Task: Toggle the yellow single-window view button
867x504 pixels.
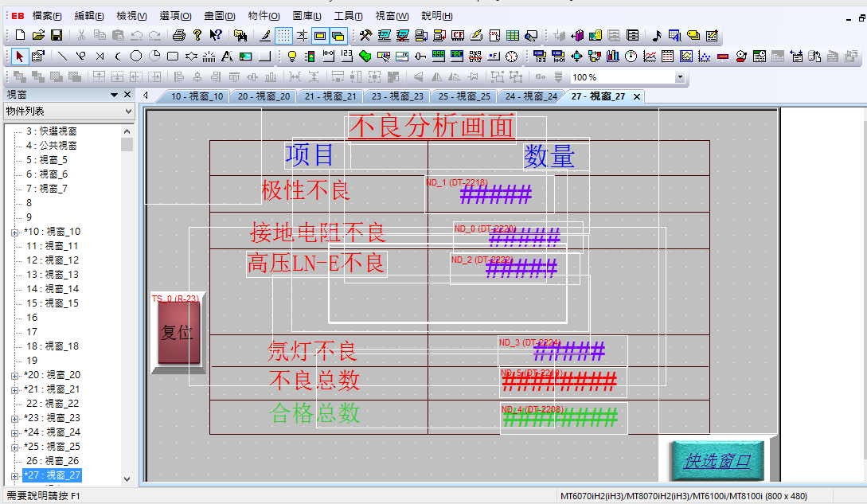Action: (320, 35)
